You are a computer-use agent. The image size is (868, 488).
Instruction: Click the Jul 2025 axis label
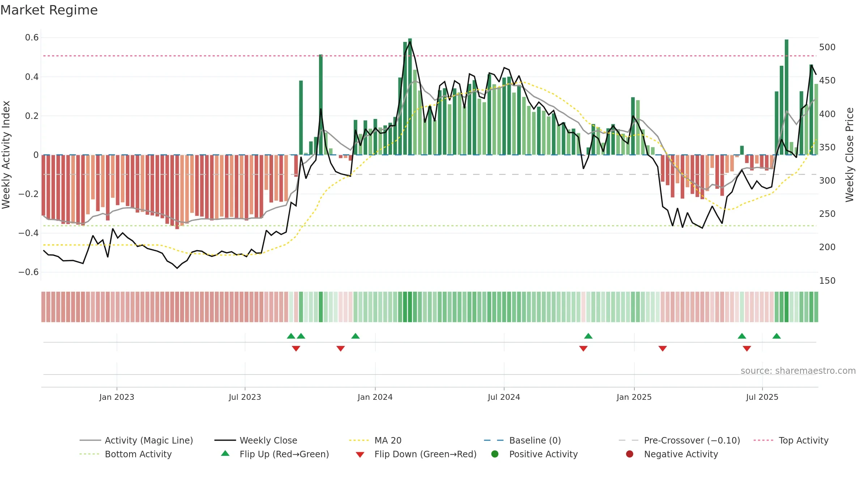[x=762, y=397]
